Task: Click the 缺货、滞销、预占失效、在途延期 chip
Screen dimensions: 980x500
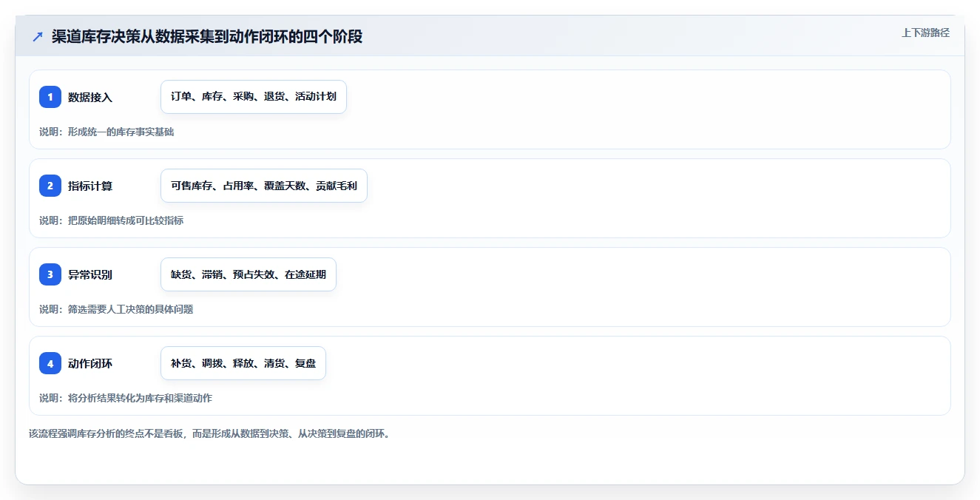Action: click(x=249, y=274)
